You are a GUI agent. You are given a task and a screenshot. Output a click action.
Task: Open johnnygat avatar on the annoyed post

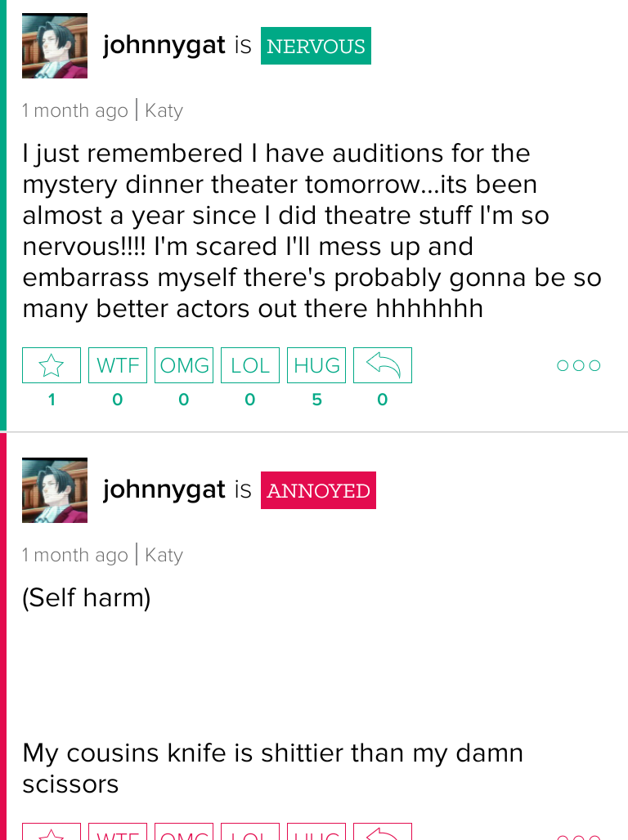(x=55, y=490)
